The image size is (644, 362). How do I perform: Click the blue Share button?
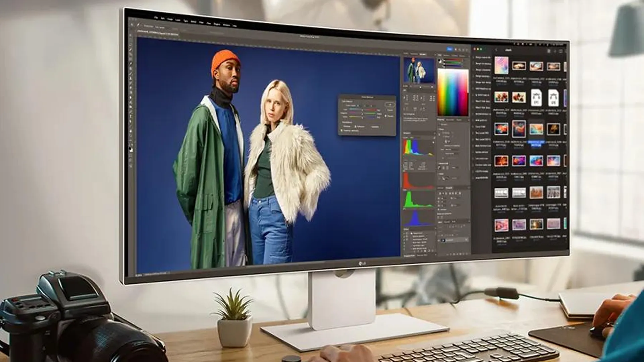coord(449,49)
